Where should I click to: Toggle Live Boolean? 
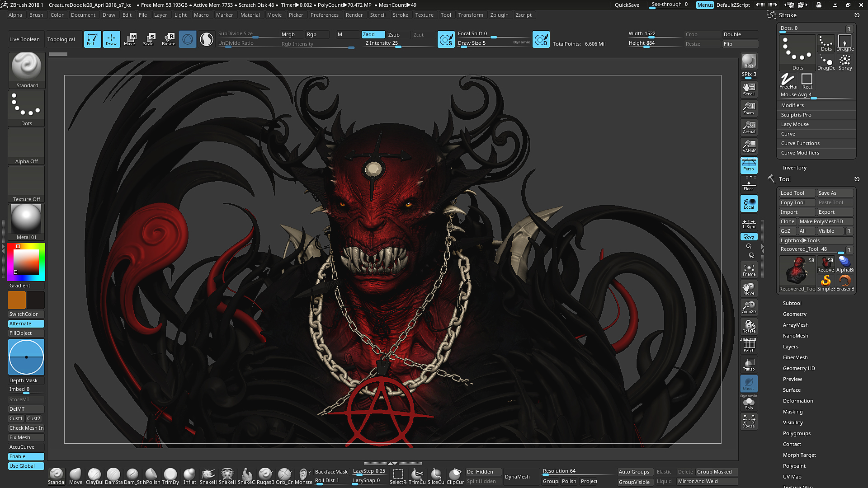pos(24,39)
